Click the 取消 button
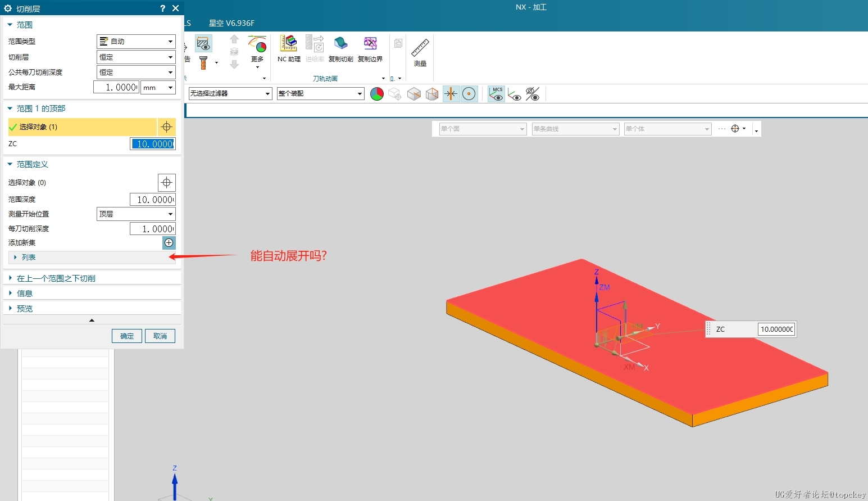Viewport: 868px width, 501px height. coord(160,336)
